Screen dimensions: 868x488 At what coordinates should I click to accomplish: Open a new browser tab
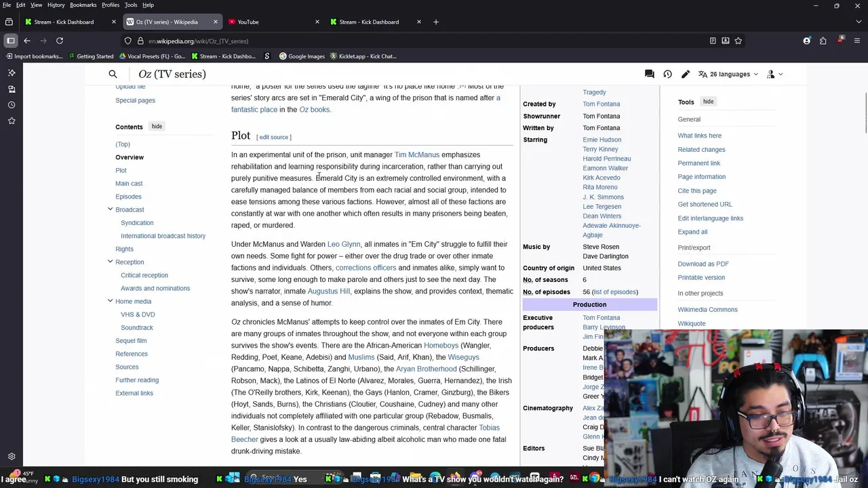tap(436, 22)
